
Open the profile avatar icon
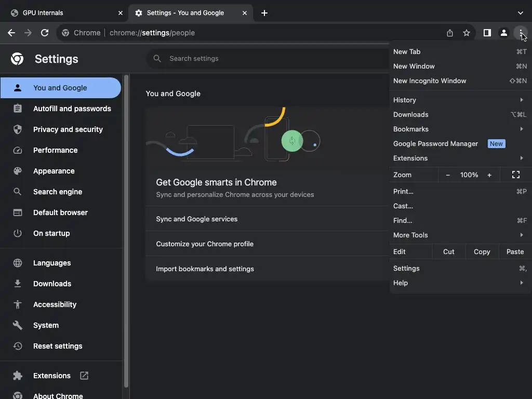pos(504,33)
